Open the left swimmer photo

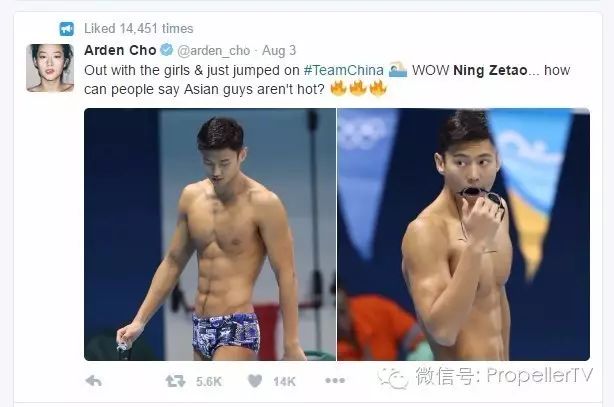(210, 234)
